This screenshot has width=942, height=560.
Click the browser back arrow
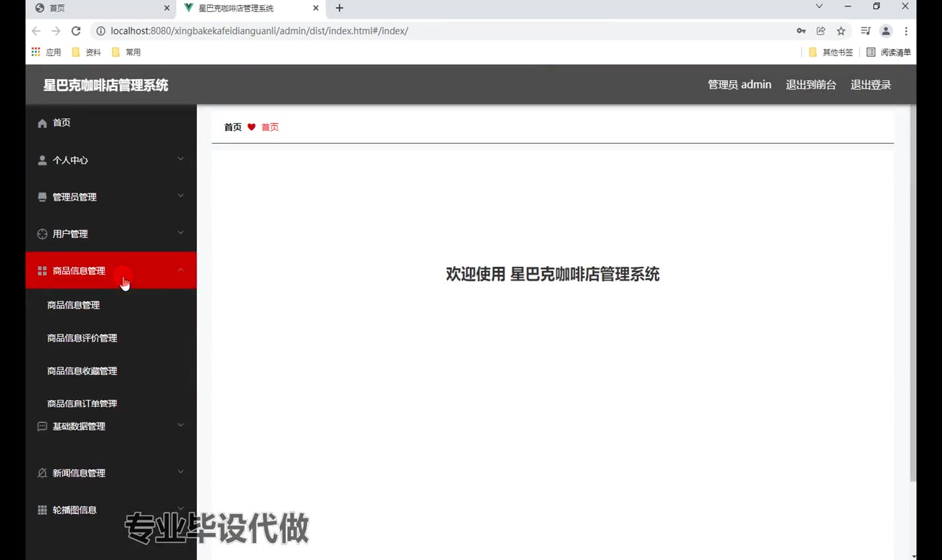(36, 31)
